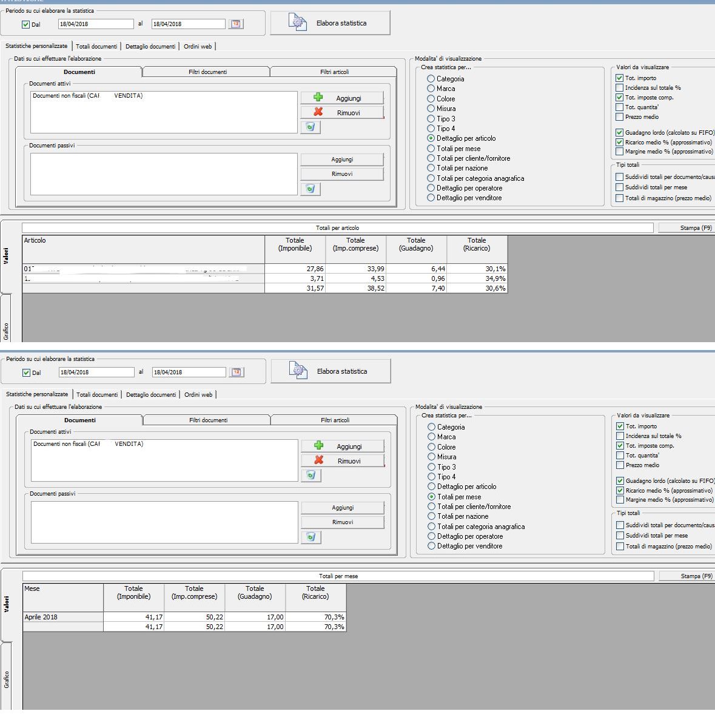Click red X Rimuovi icon, Totali per articolo view
715x728 pixels.
[318, 112]
